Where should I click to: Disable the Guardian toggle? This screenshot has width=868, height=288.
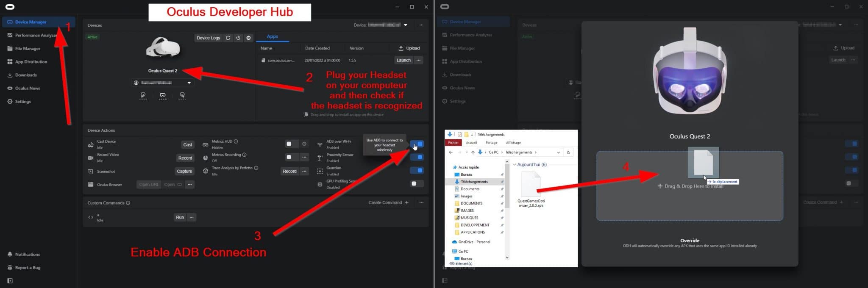(x=417, y=170)
